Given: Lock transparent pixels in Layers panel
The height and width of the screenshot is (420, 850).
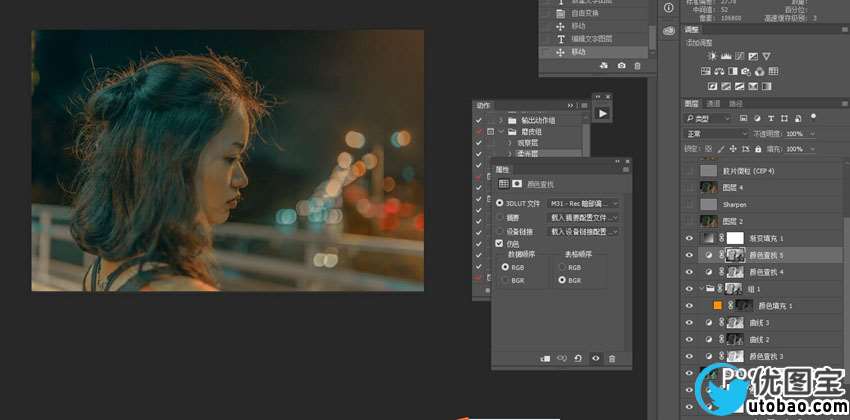Looking at the screenshot, I should click(x=708, y=148).
